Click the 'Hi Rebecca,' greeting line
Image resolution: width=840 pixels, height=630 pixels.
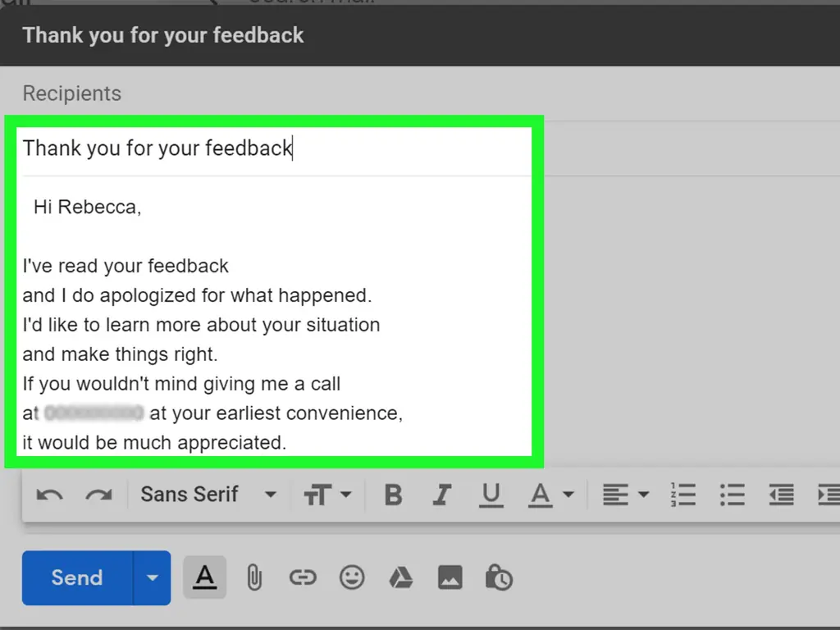[87, 208]
